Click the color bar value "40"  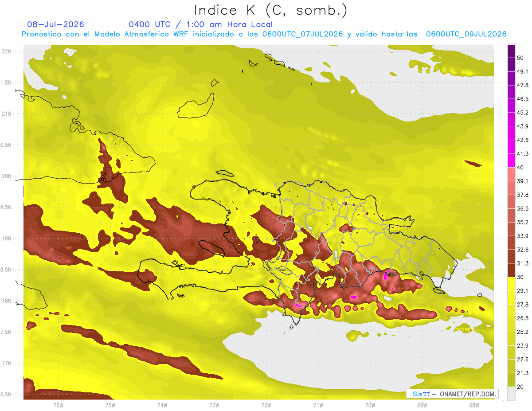(x=520, y=168)
